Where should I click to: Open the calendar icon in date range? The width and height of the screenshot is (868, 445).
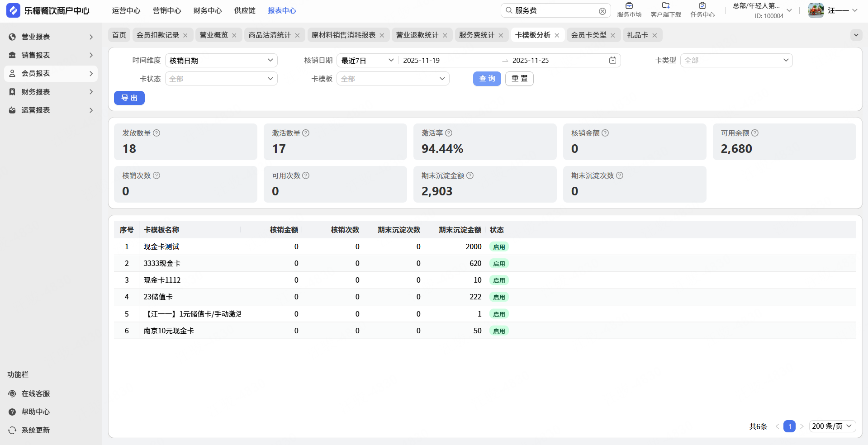point(613,60)
